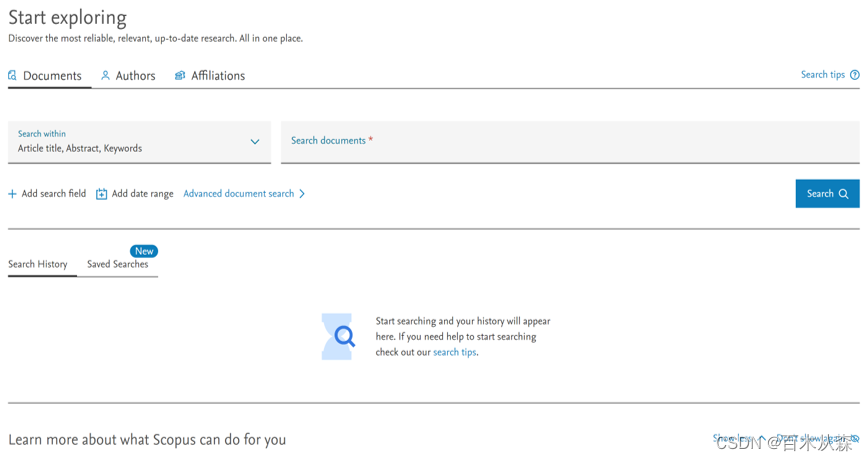Expand the Search within dropdown
This screenshot has height=461, width=868.
[140, 142]
